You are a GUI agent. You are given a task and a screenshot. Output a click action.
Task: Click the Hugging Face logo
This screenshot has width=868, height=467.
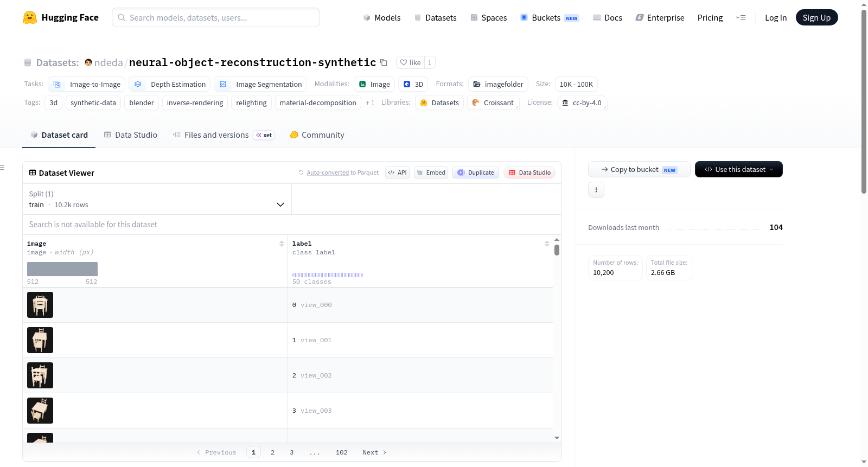pos(30,17)
